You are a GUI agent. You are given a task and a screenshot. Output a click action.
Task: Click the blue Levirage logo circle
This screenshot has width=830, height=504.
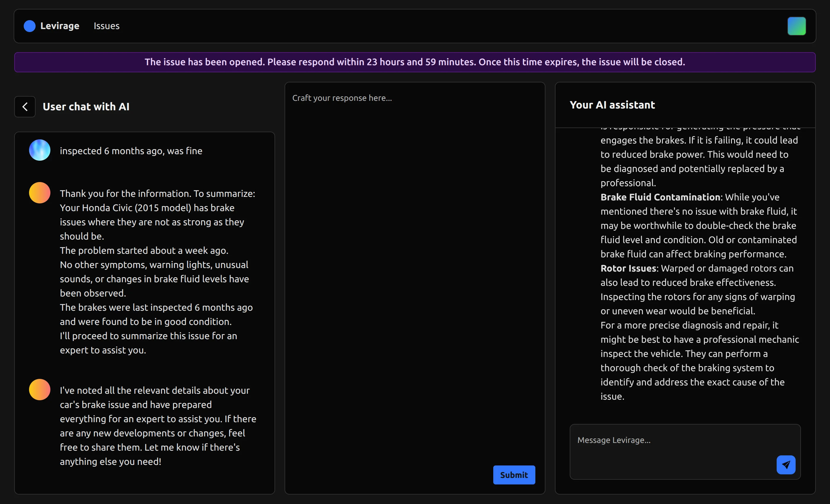[30, 26]
